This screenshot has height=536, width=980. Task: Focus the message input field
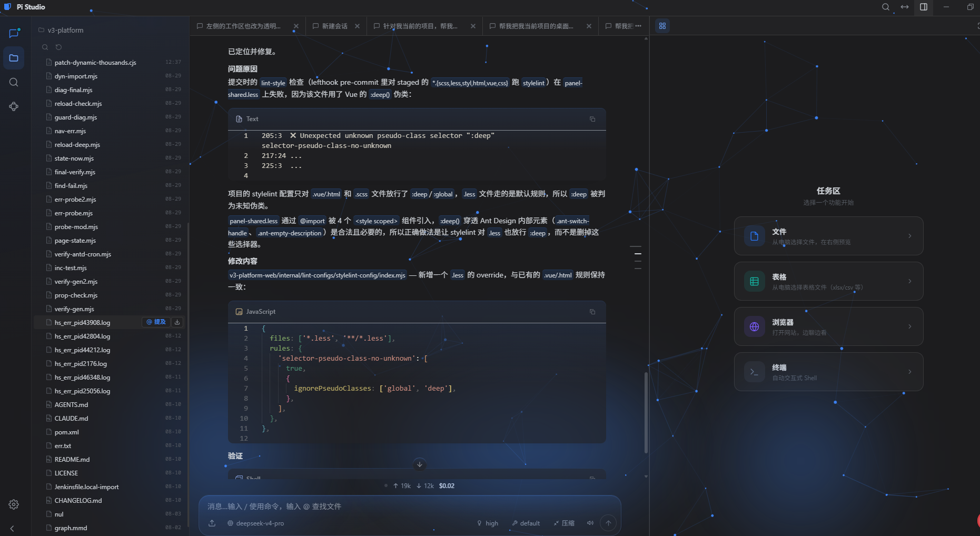pyautogui.click(x=410, y=506)
